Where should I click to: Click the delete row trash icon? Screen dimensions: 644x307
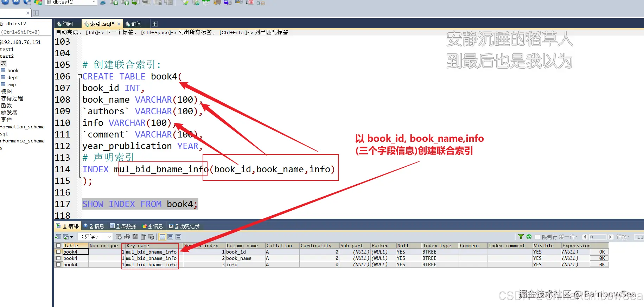point(143,237)
